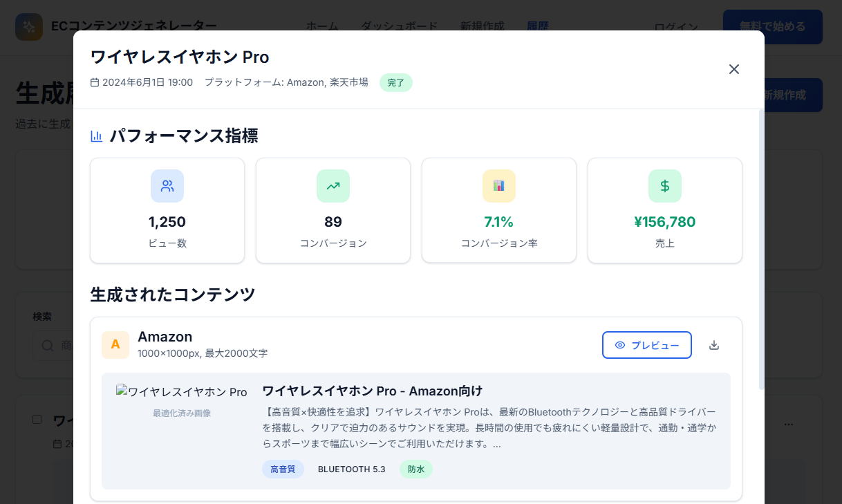
Task: Click the calendar icon beside the date
Action: 95,82
